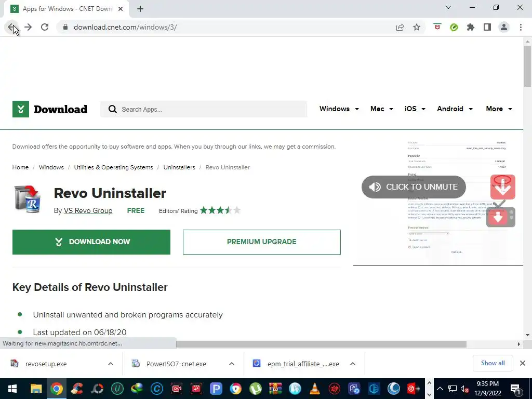The width and height of the screenshot is (532, 399).
Task: Click the vertical scrollbar thumb
Action: pyautogui.click(x=527, y=66)
